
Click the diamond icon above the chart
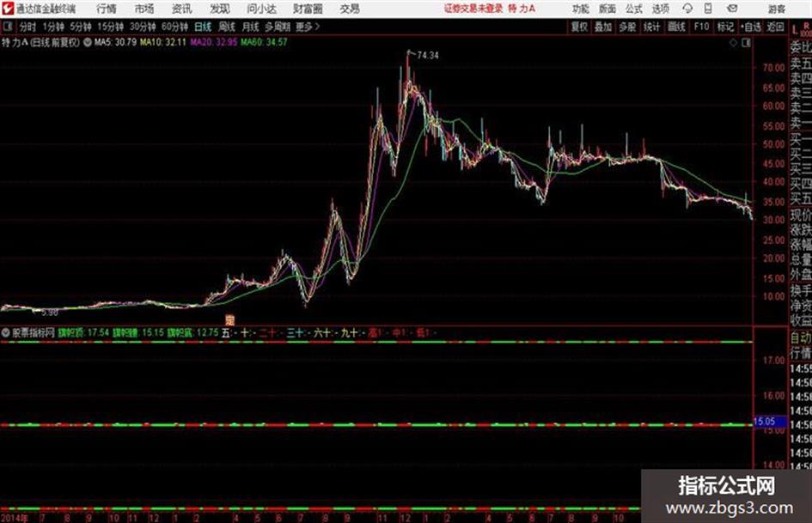pos(733,43)
